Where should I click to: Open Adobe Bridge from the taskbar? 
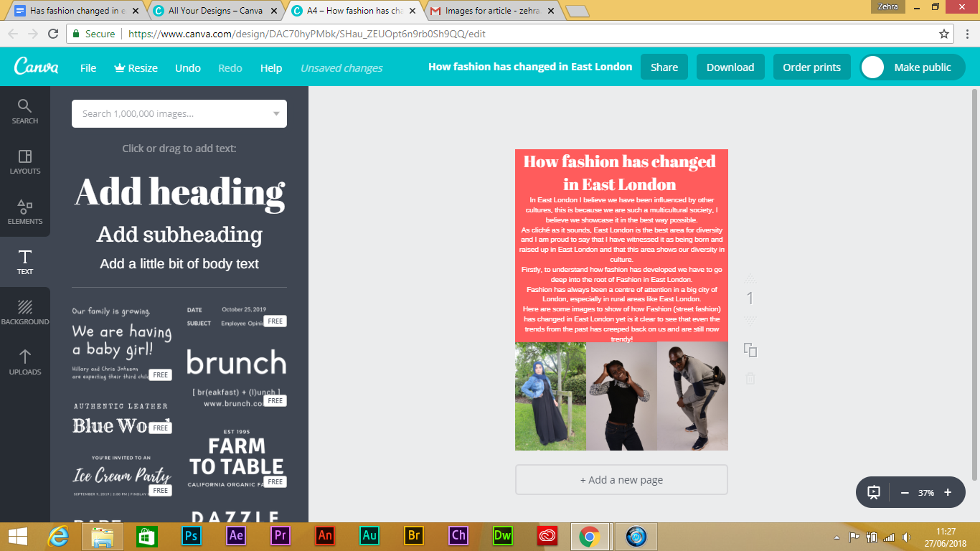pos(413,536)
